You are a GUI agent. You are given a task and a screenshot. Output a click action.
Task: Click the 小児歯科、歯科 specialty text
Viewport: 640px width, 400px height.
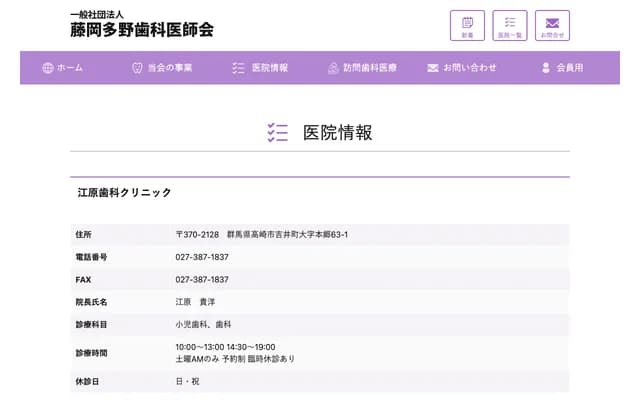tap(203, 325)
